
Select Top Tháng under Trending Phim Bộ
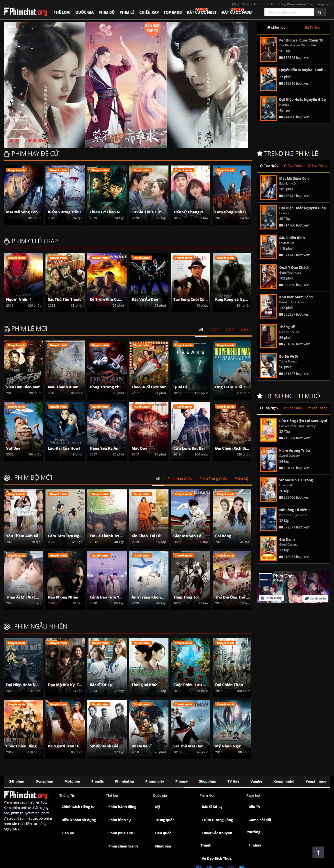pos(317,408)
